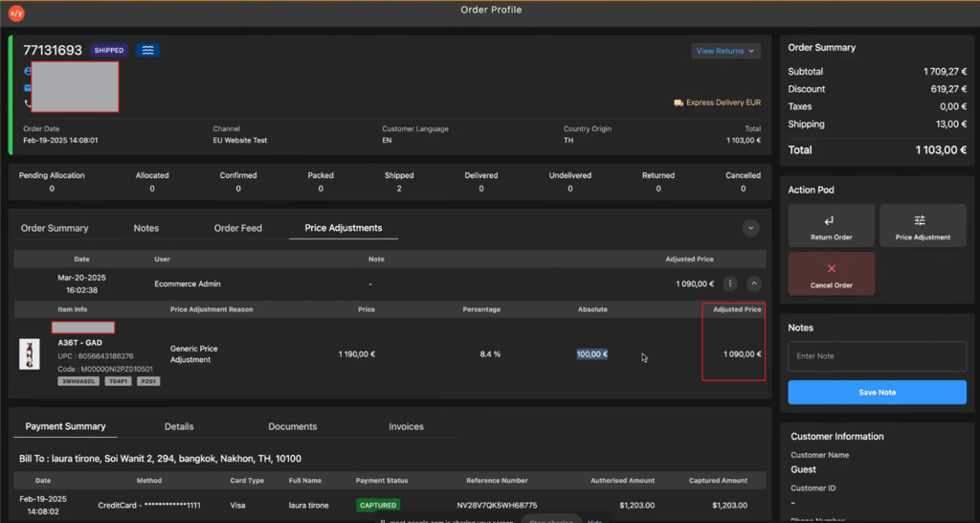
Task: Click the Express Delivery EUR label
Action: 724,102
